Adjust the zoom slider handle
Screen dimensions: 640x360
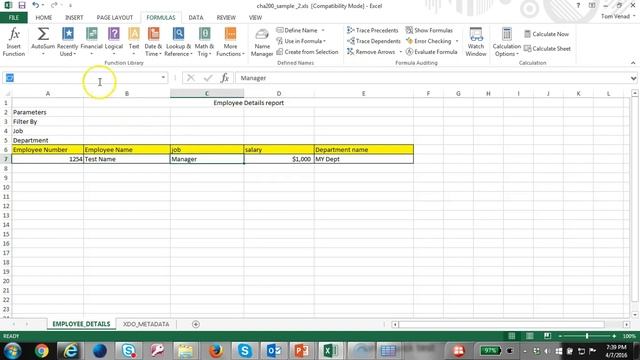587,336
